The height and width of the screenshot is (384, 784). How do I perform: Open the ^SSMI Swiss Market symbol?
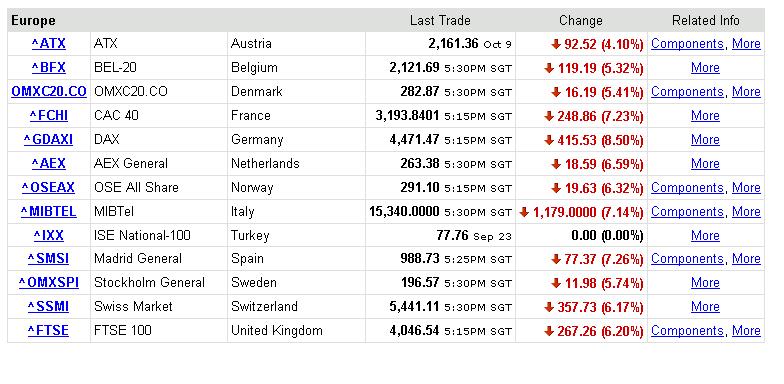tap(48, 306)
